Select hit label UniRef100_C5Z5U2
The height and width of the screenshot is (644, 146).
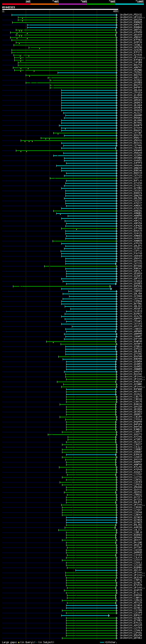pyautogui.click(x=131, y=72)
